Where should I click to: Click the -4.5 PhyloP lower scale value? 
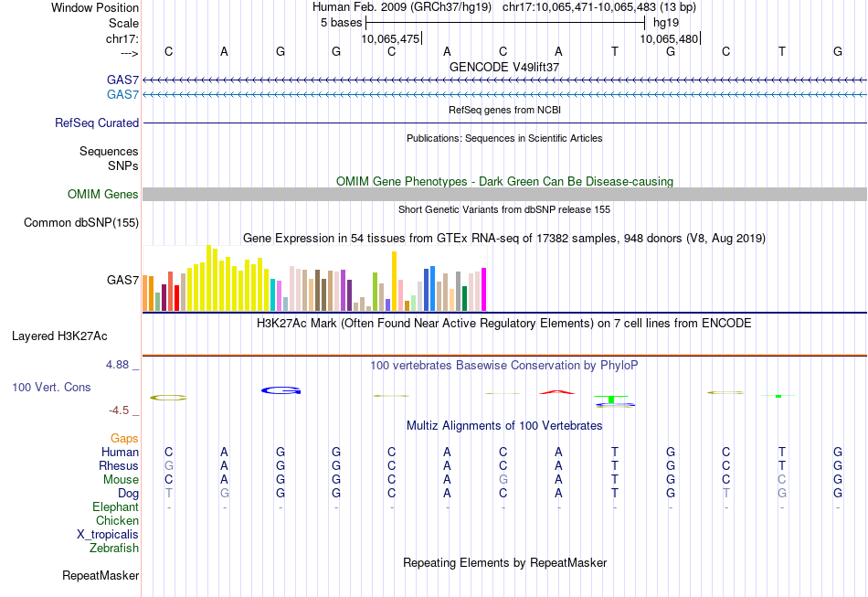(x=119, y=410)
